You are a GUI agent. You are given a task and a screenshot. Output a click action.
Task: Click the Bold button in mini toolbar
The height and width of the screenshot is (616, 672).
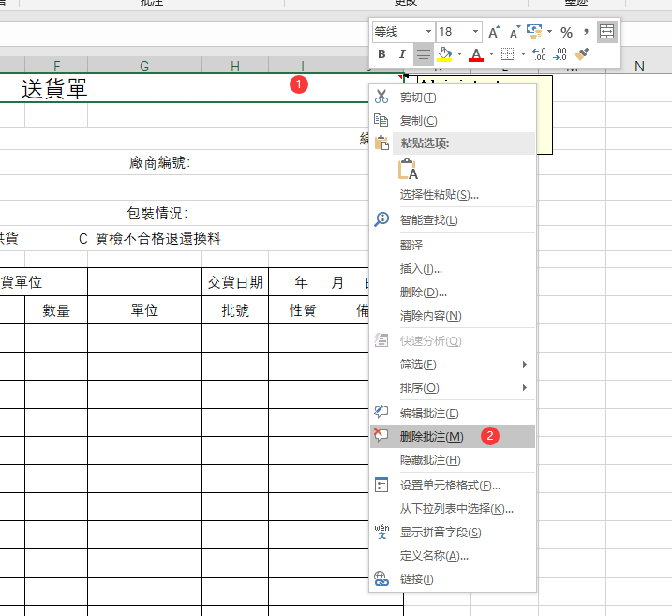tap(381, 54)
